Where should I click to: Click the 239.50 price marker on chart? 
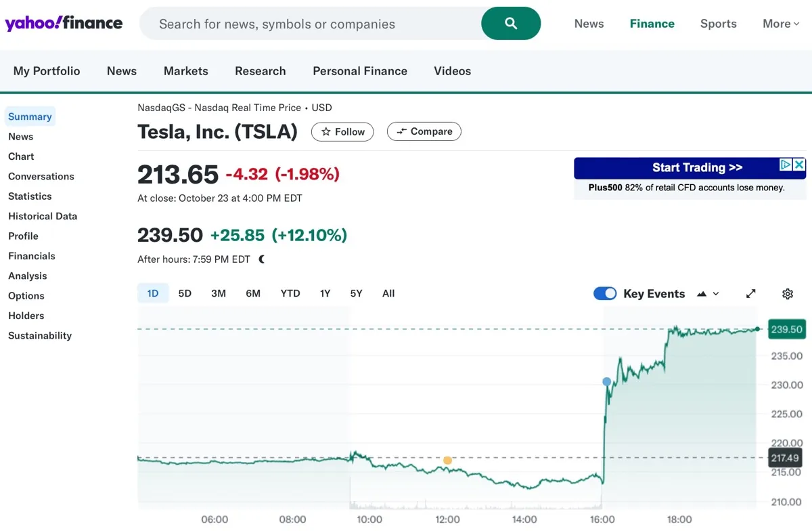click(786, 329)
